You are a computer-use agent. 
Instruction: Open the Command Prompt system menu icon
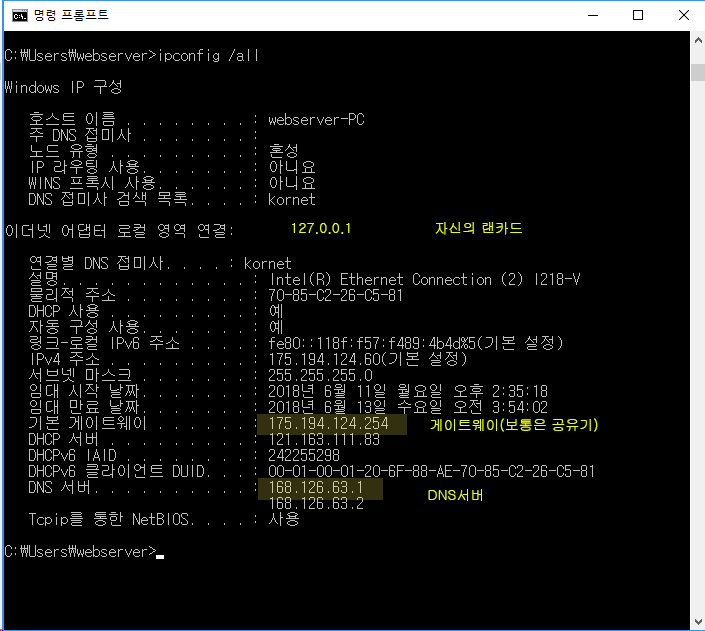click(x=20, y=15)
